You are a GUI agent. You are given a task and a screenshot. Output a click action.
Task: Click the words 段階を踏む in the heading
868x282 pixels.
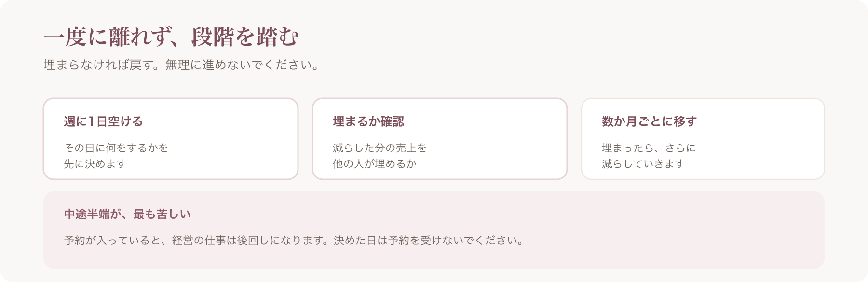click(245, 37)
